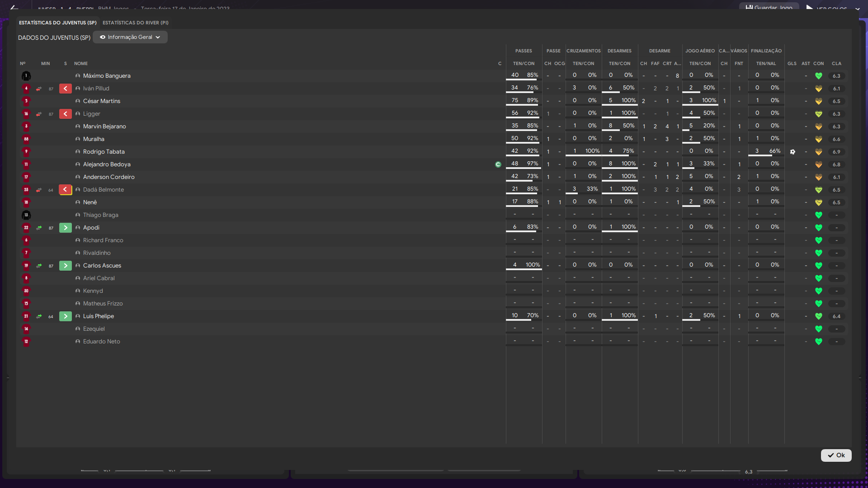Click the JOGO AÉREO column group header
The image size is (868, 488).
[700, 51]
